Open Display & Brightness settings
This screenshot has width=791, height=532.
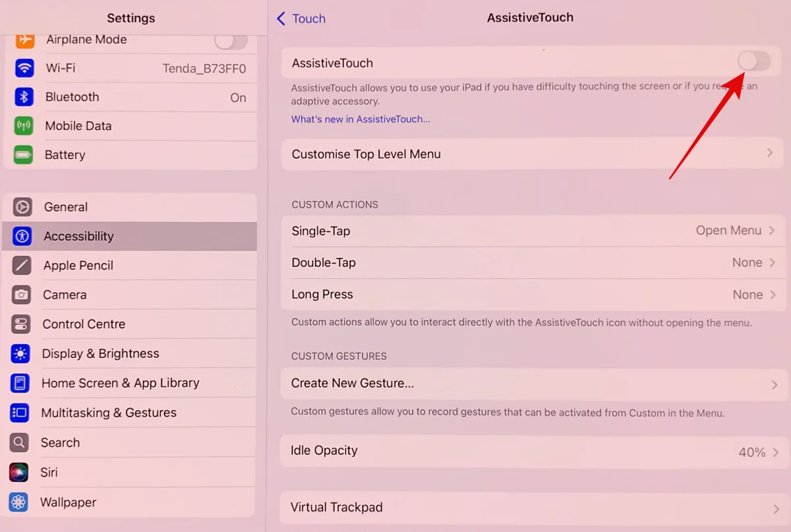tap(129, 354)
